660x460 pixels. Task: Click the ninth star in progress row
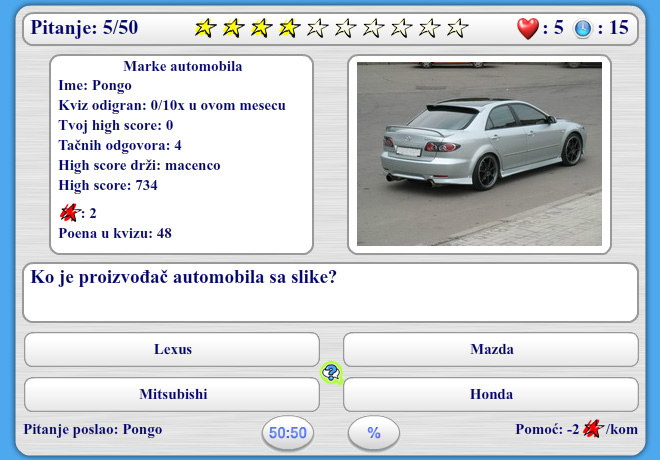[x=429, y=28]
